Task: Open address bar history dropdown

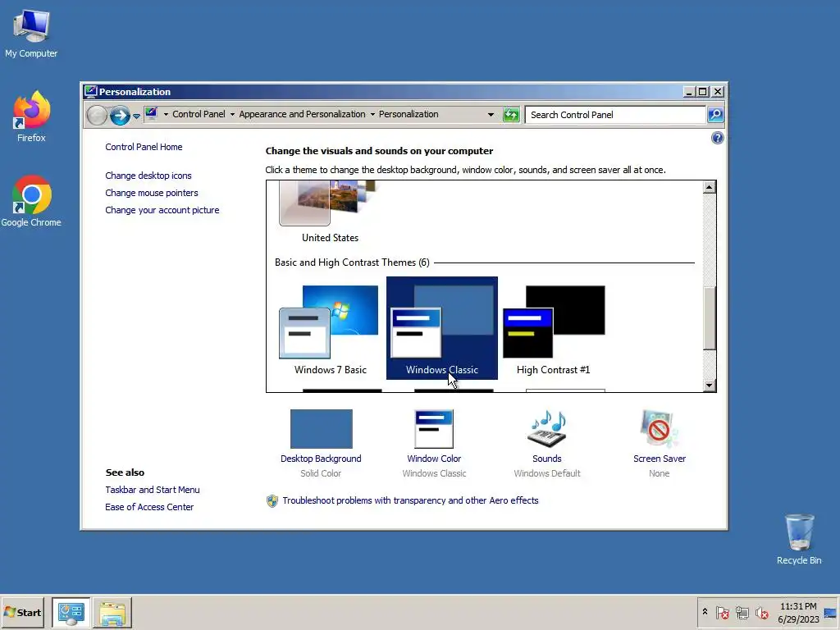Action: [x=491, y=115]
